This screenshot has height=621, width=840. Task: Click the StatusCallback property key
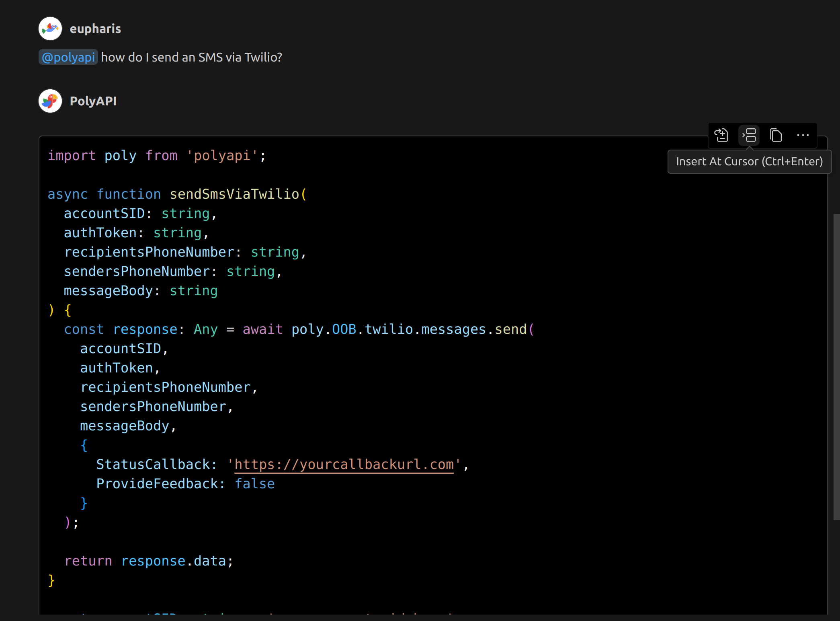[153, 464]
